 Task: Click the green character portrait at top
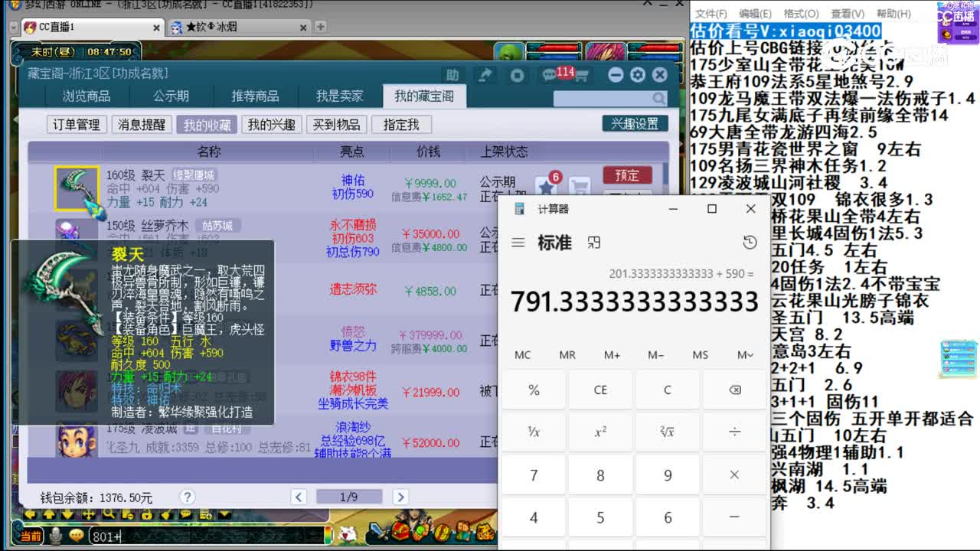click(x=508, y=53)
